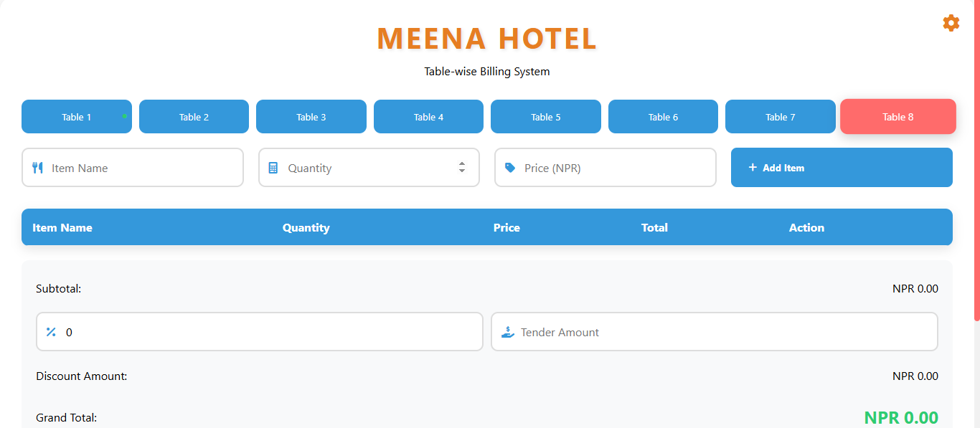Screen dimensions: 980x428
Task: Click the plus icon on Add Item
Action: (x=753, y=167)
